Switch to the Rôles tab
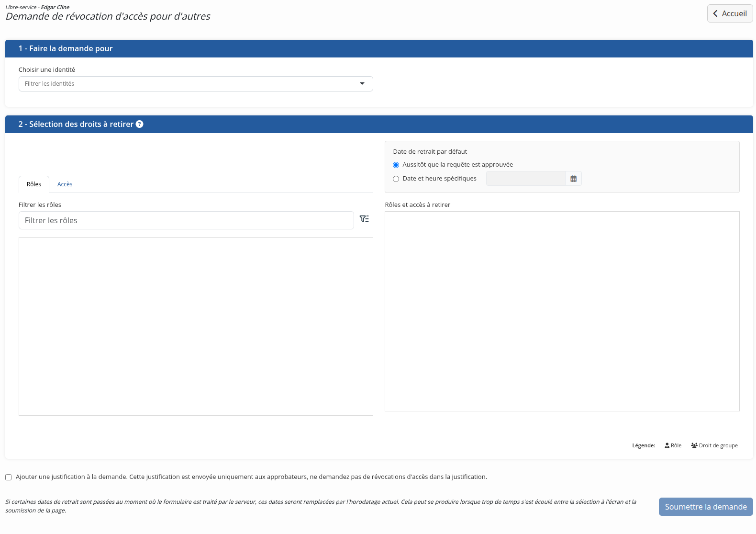Viewport: 756px width, 534px height. click(x=34, y=184)
